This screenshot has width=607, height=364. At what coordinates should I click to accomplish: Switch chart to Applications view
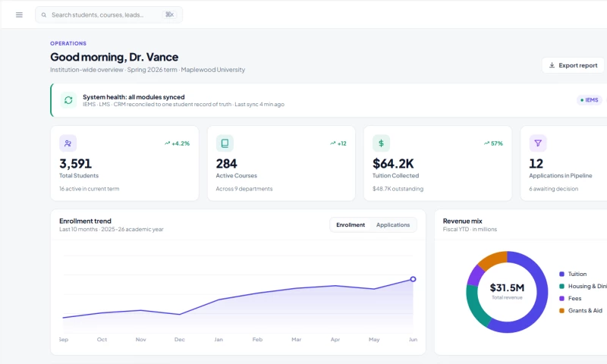[x=393, y=224]
